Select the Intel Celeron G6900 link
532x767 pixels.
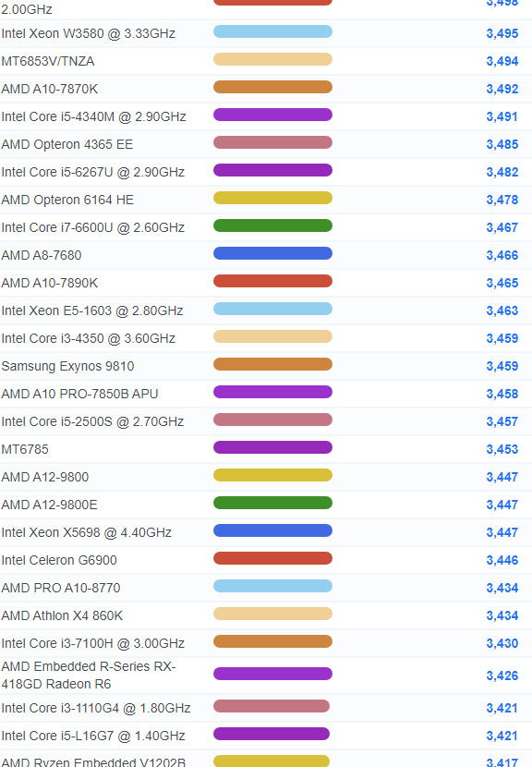click(59, 560)
